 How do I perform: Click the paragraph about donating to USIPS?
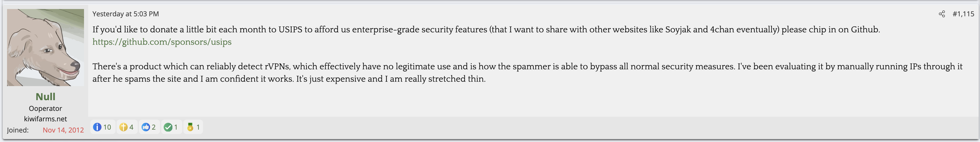[x=486, y=30]
